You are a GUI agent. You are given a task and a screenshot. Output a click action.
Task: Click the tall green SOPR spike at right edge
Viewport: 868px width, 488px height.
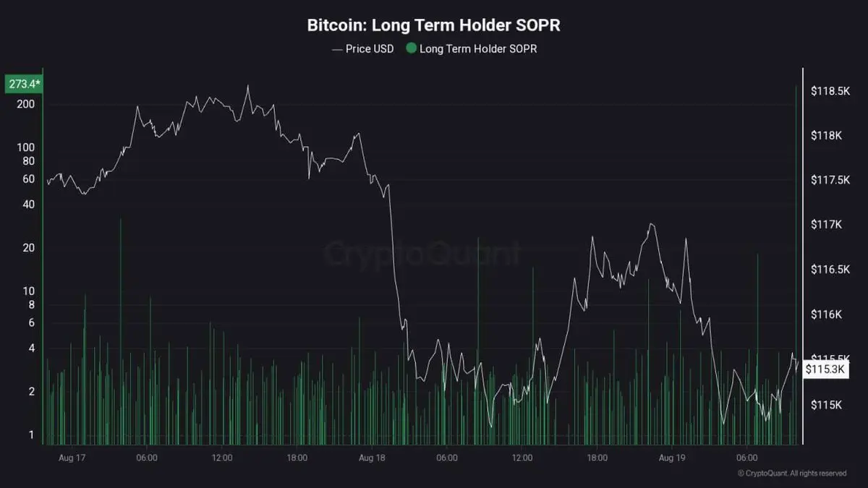[796, 264]
